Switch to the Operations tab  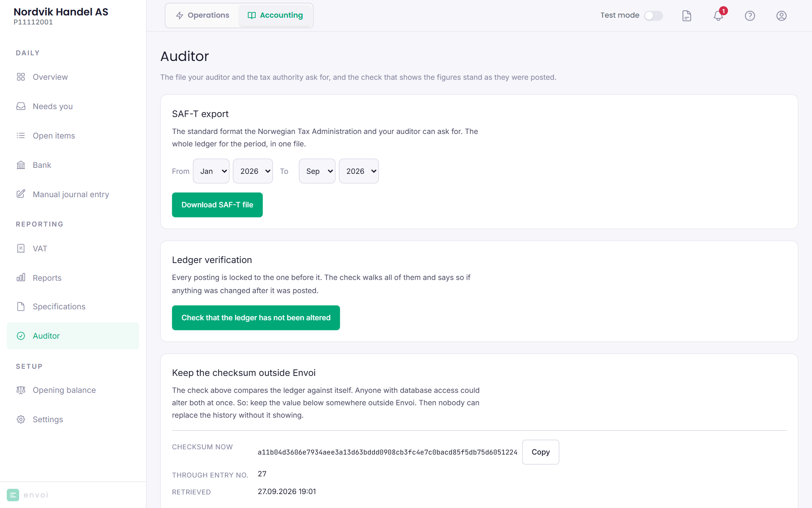click(203, 15)
